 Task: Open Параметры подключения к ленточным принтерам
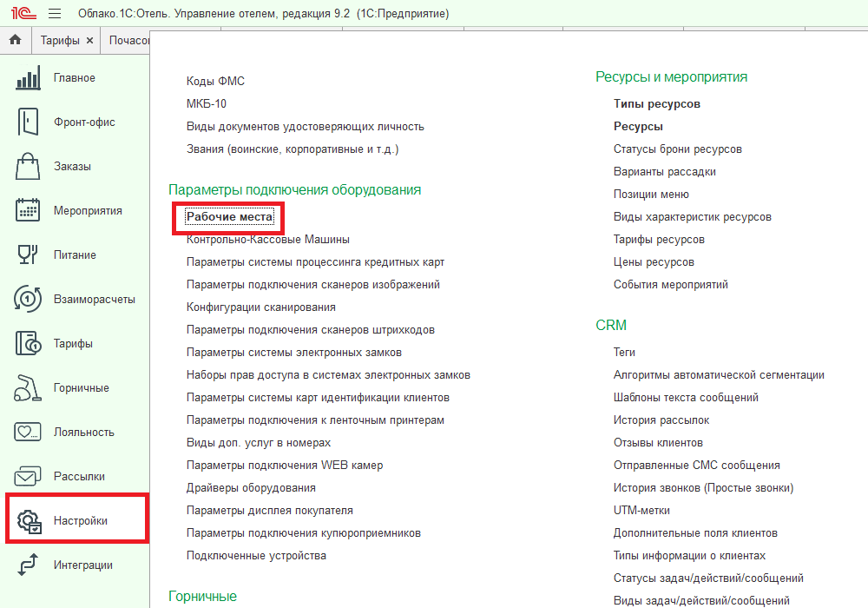(x=316, y=421)
